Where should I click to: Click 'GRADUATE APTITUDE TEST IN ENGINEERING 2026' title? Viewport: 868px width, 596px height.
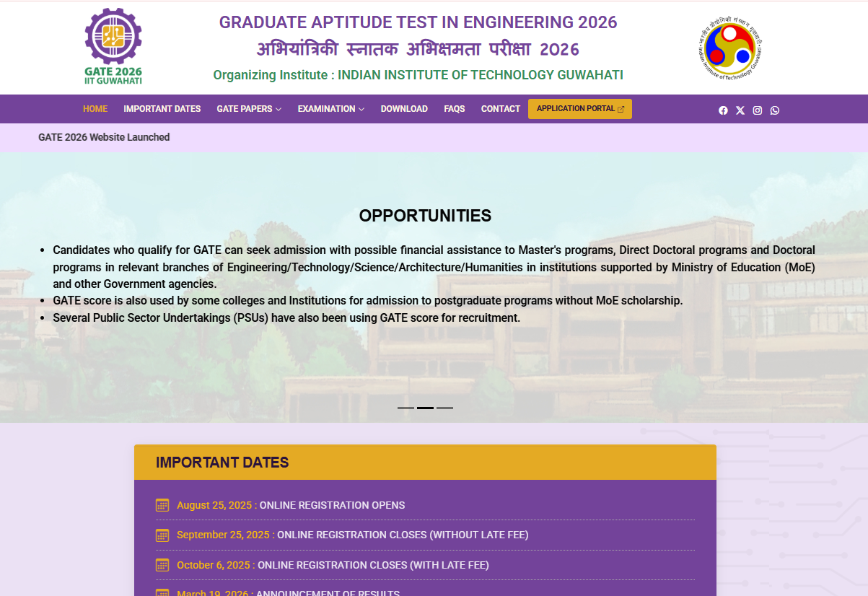[x=418, y=22]
